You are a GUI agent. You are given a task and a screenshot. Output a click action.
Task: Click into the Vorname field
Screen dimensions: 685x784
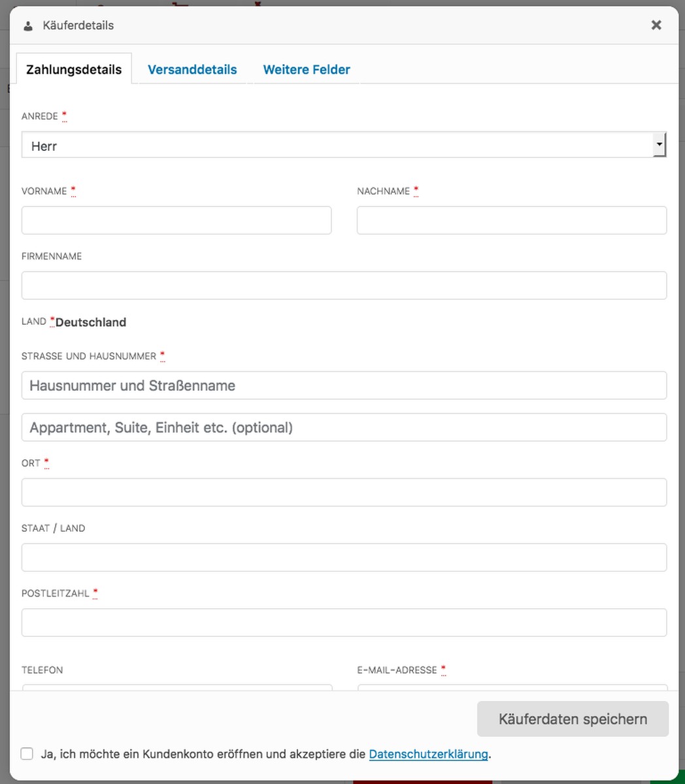click(x=176, y=221)
